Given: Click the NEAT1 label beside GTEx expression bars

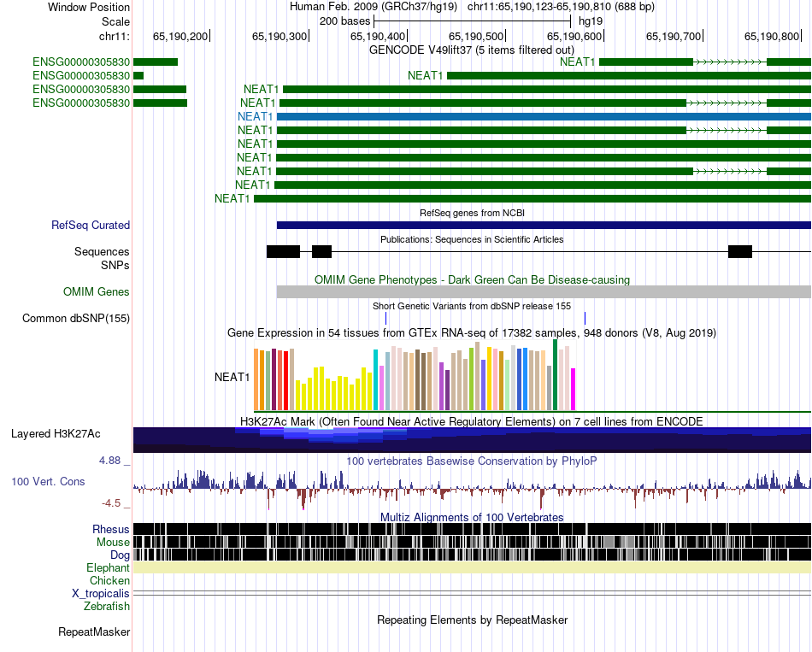Looking at the screenshot, I should tap(232, 377).
